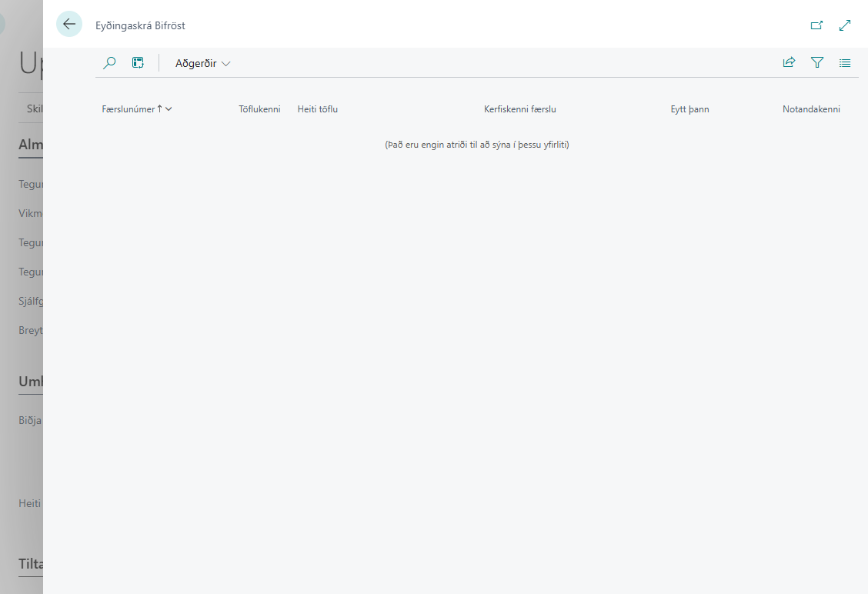Click the list analysis mode icon
The height and width of the screenshot is (594, 868).
[x=138, y=63]
